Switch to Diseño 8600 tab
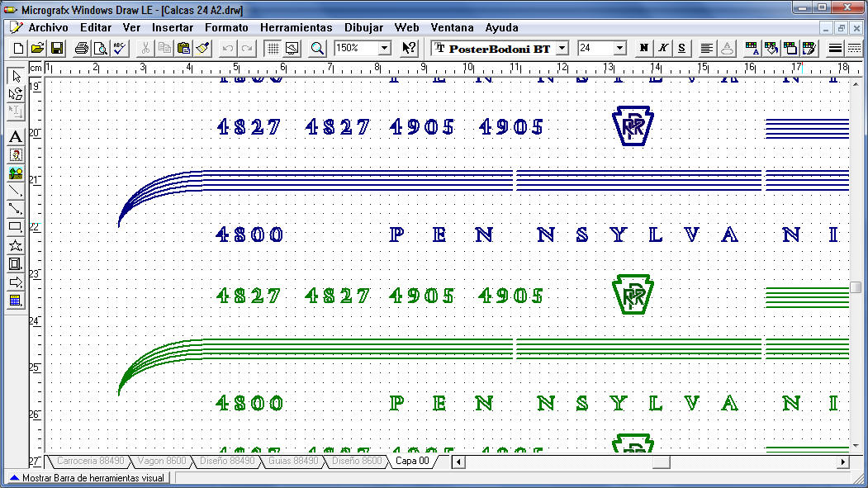 [x=357, y=461]
